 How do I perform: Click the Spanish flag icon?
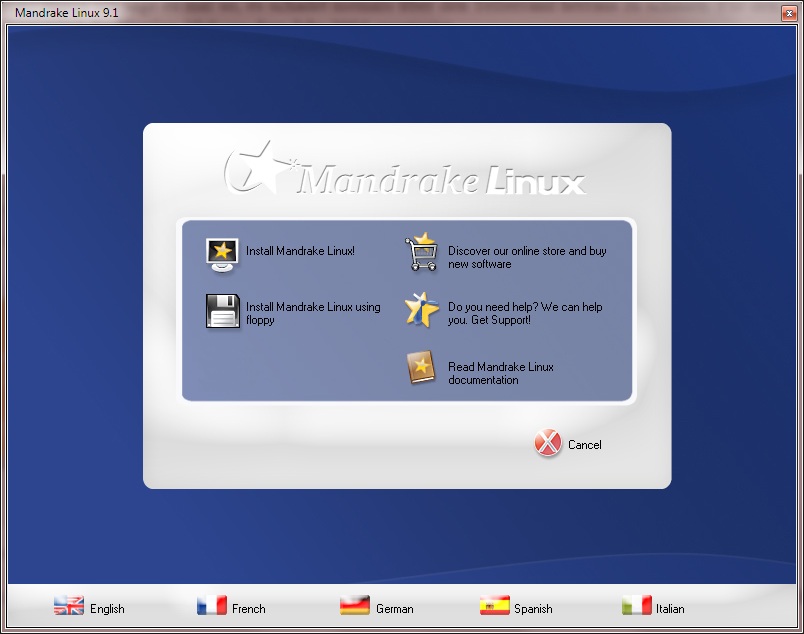(x=495, y=605)
